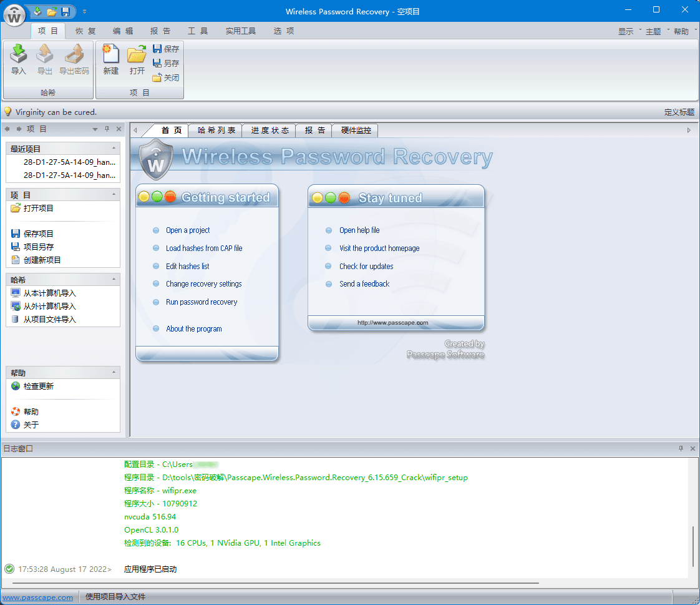Pin the 日志窗口 log panel

tap(681, 448)
